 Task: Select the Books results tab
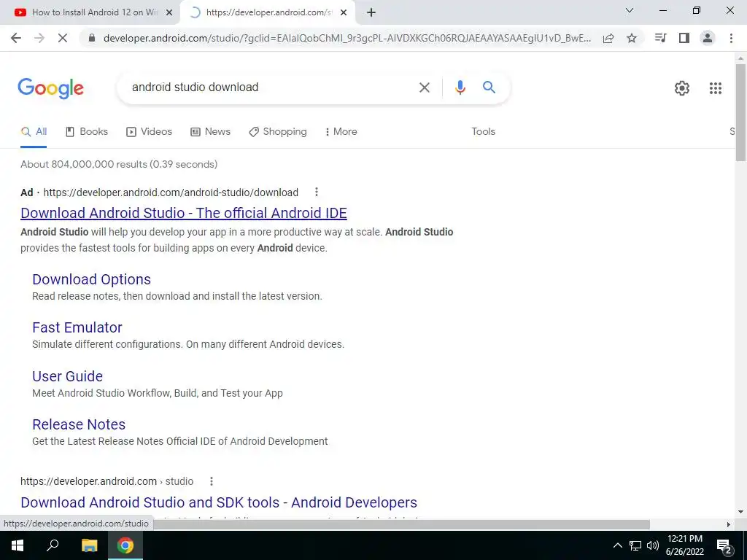click(x=87, y=132)
